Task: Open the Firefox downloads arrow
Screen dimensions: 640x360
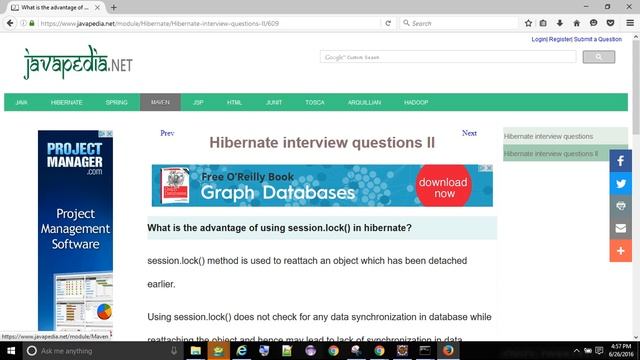Action: click(560, 23)
